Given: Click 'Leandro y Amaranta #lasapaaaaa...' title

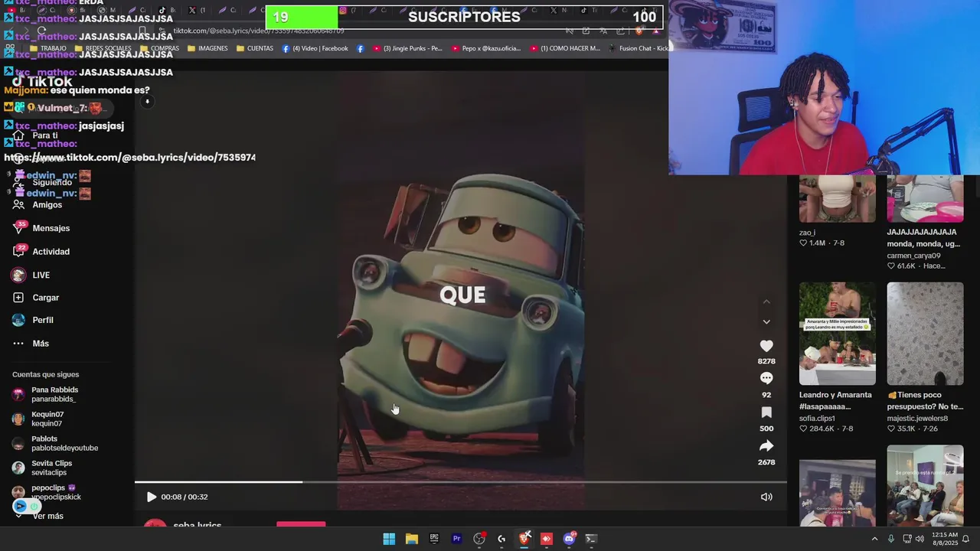Looking at the screenshot, I should (835, 400).
